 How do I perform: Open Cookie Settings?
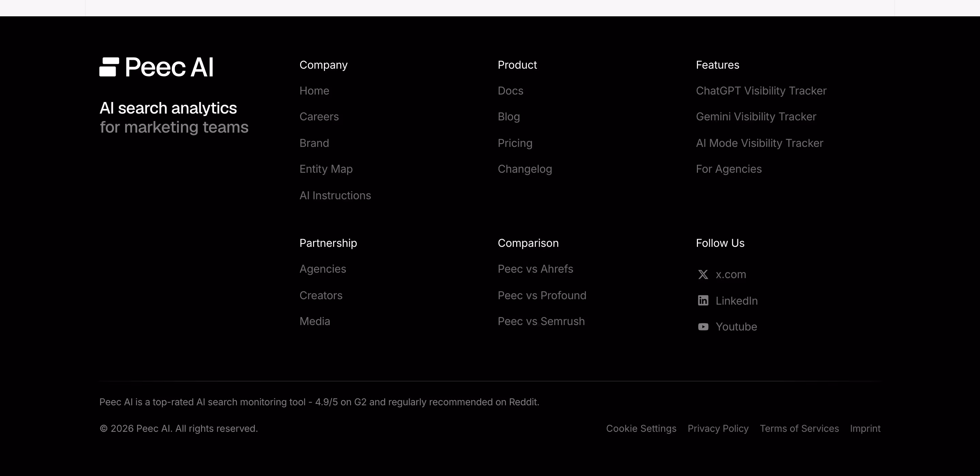(641, 428)
